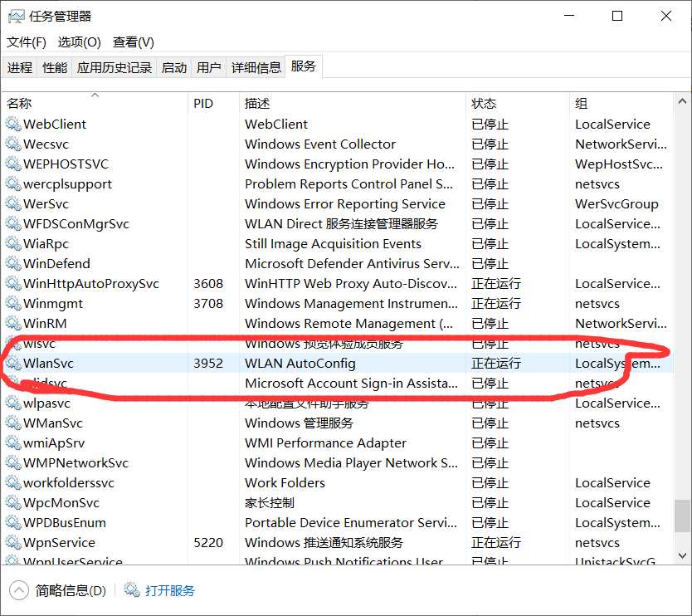Open 打开服务 link at the bottom

click(x=169, y=590)
